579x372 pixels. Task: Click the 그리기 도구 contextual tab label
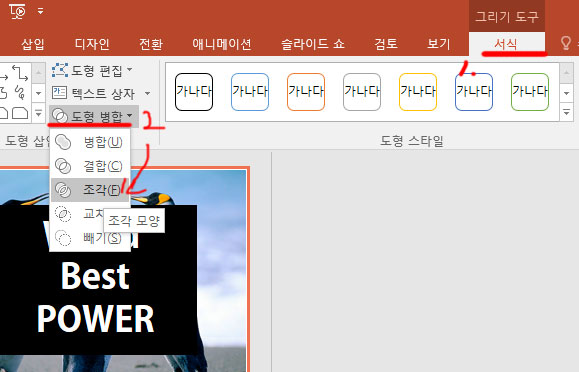[x=507, y=16]
